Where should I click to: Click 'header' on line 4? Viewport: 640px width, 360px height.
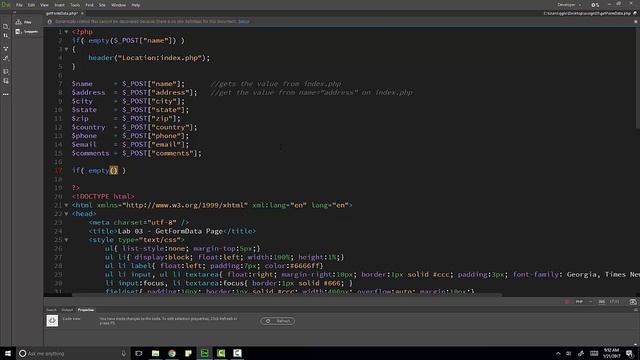click(x=100, y=58)
